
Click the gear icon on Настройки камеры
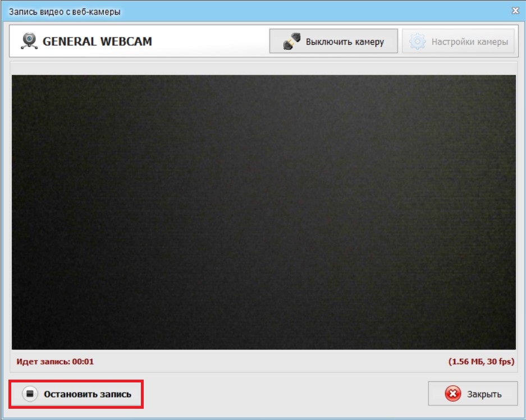(417, 41)
